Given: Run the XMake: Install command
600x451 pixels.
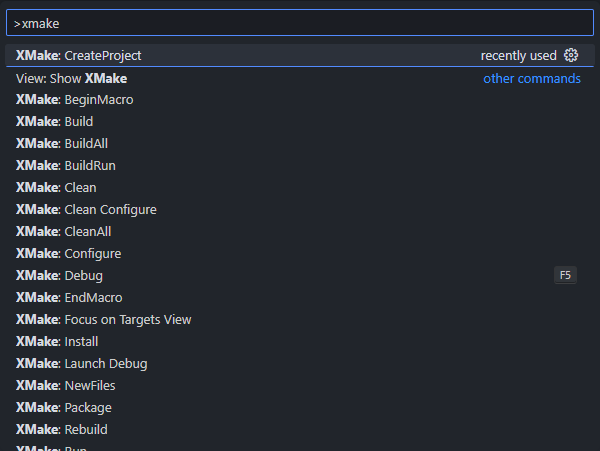Looking at the screenshot, I should 57,342.
